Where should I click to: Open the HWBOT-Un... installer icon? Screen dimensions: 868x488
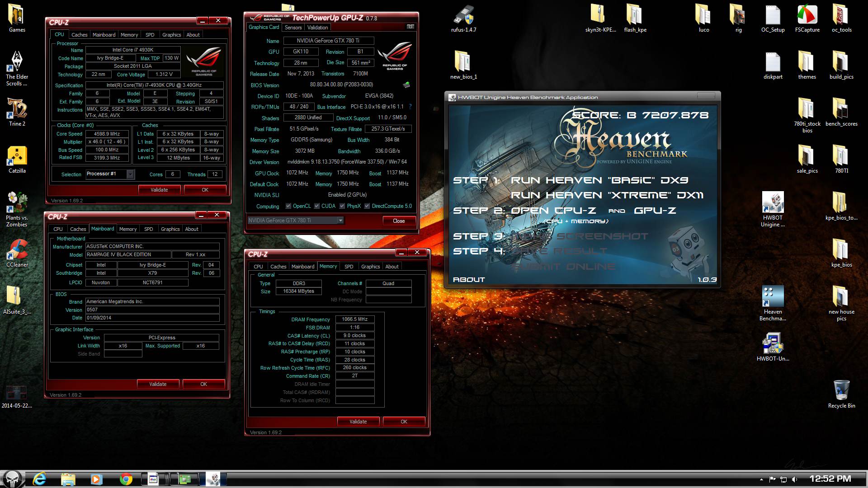tap(773, 347)
